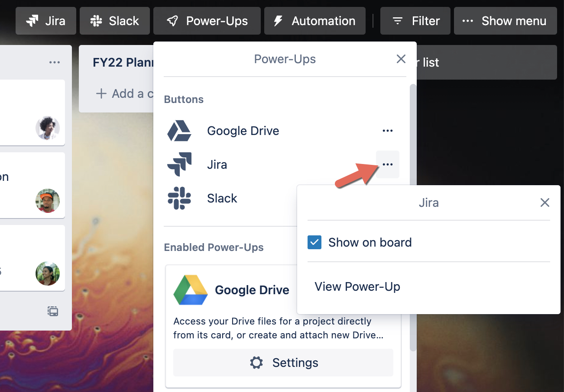The height and width of the screenshot is (392, 564).
Task: Close the Jira options popover
Action: pos(545,202)
